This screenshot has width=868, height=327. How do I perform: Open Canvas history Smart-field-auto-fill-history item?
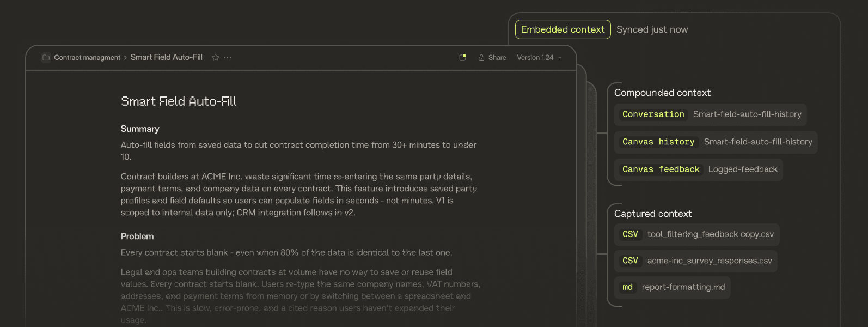pyautogui.click(x=716, y=142)
